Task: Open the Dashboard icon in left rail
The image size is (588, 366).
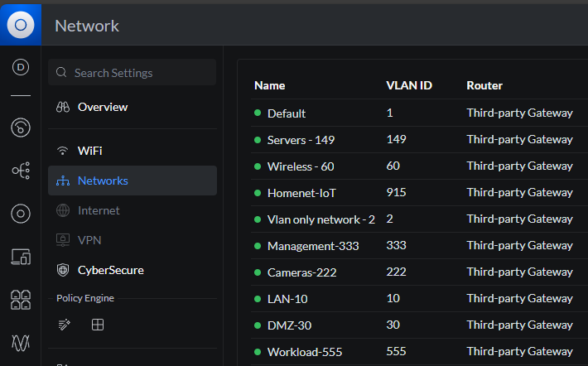Action: pyautogui.click(x=21, y=68)
